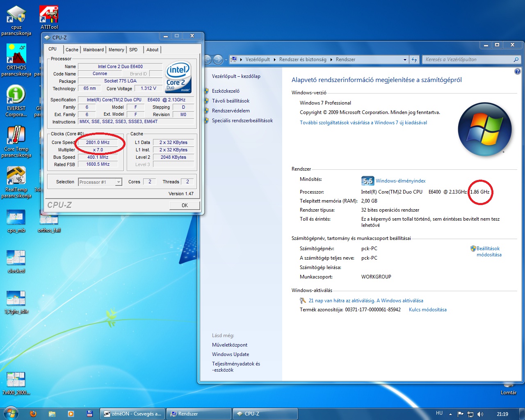
Task: Open the cpuz parancsikonja desktop icon
Action: coord(16,21)
